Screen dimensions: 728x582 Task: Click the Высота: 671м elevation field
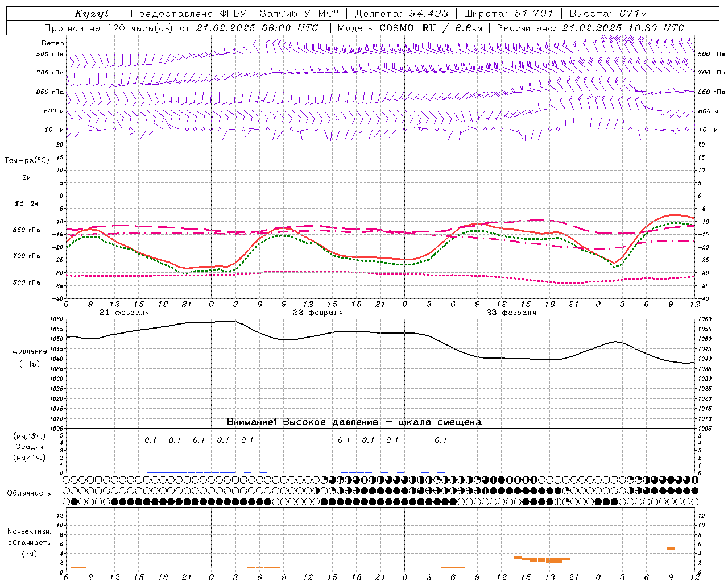(x=608, y=14)
